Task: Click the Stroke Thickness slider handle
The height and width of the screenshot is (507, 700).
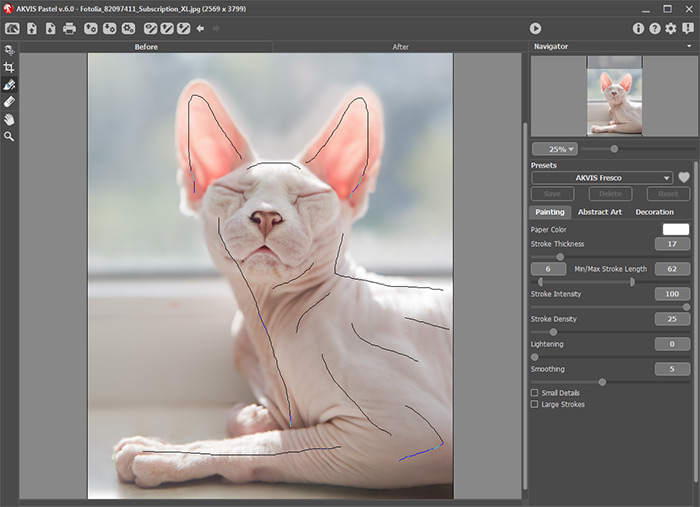Action: pyautogui.click(x=560, y=257)
